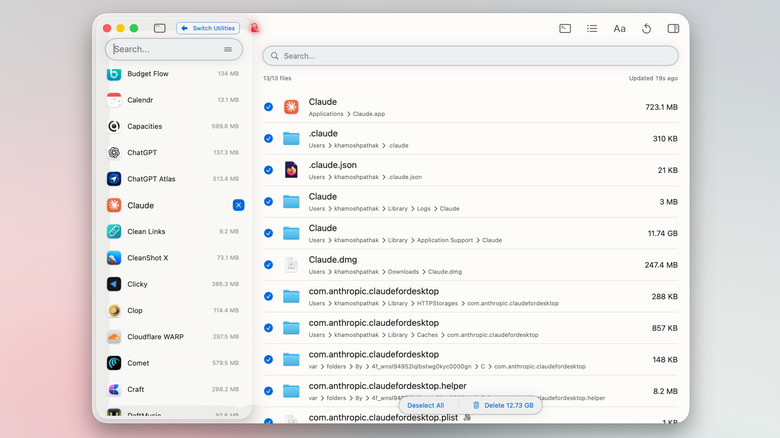Click com.anthropic.claudefordesktop.helper file name
The width and height of the screenshot is (780, 438).
[388, 386]
